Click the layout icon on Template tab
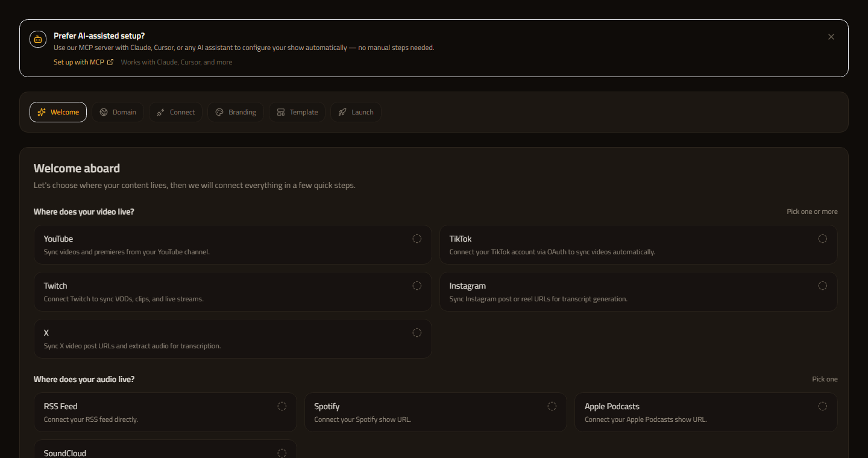868x458 pixels. coord(281,112)
